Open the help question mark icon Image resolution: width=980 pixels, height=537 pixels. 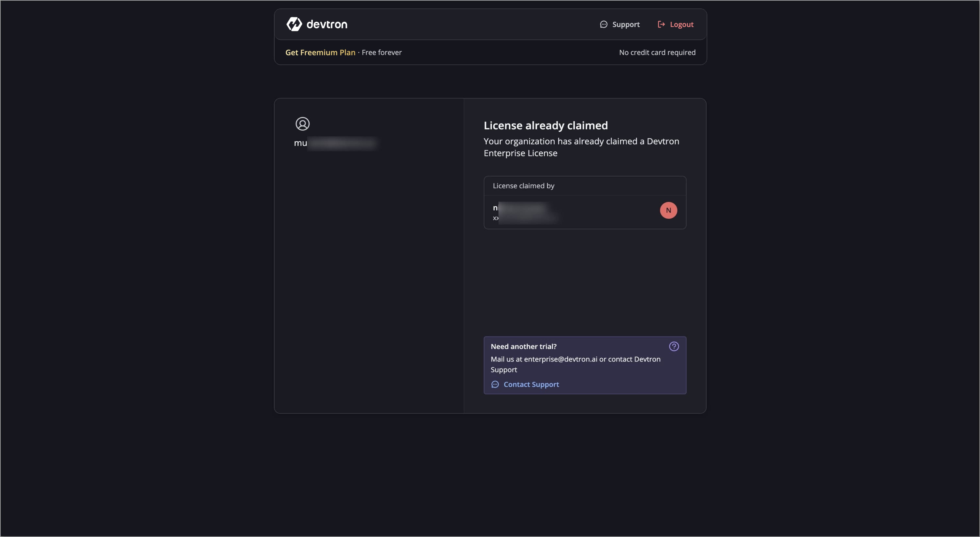[x=674, y=346]
